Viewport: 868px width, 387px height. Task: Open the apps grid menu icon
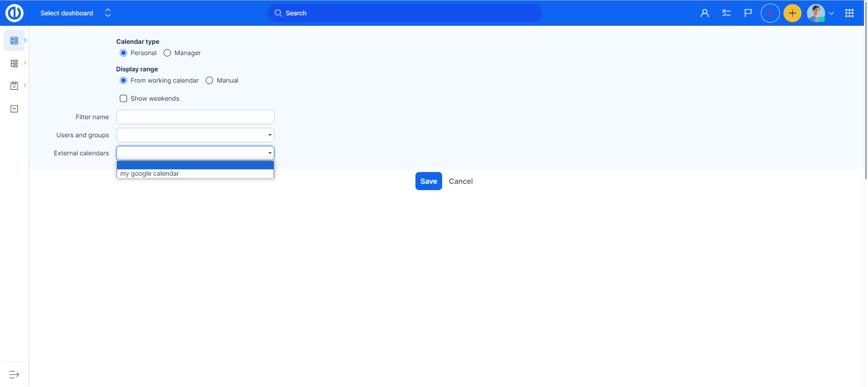tap(849, 13)
